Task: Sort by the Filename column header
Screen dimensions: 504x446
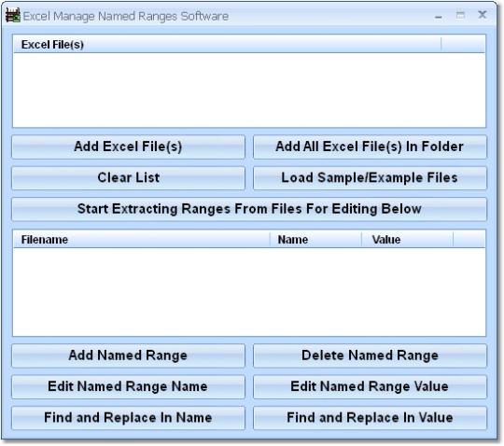Action: [x=142, y=240]
